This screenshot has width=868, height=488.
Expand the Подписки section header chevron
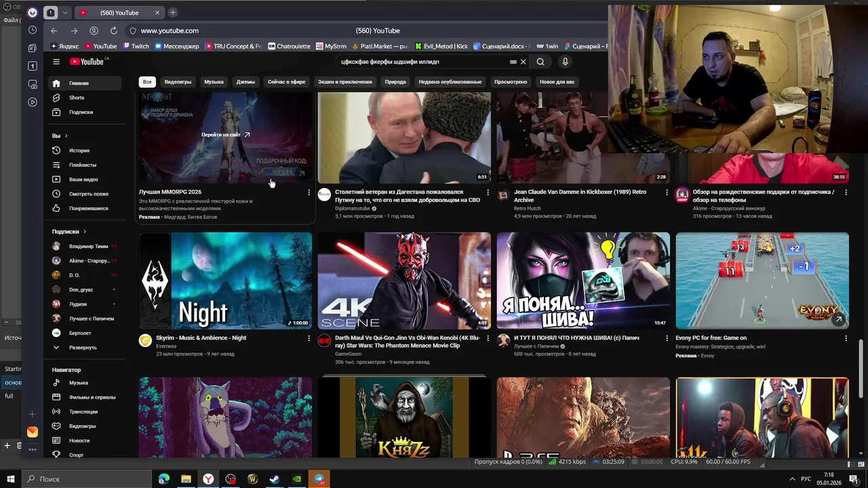click(84, 232)
